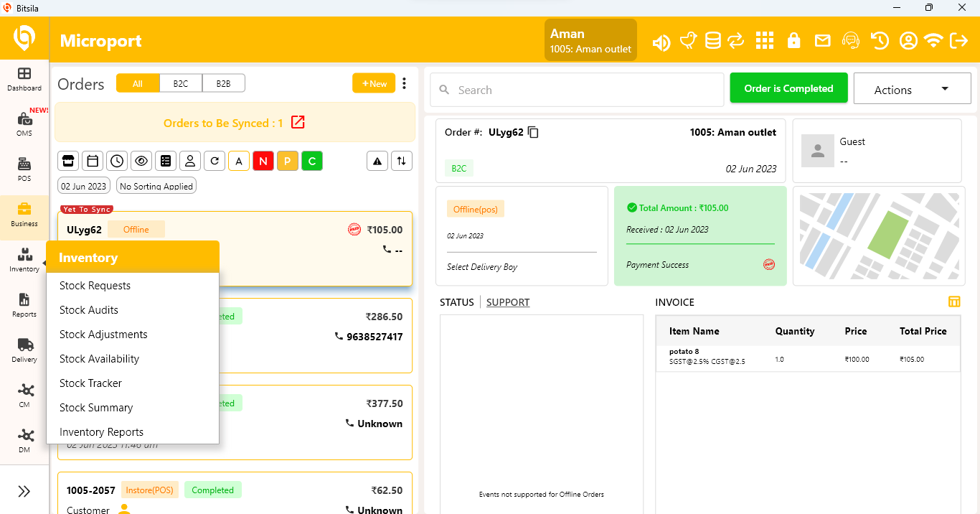
Task: Expand the sidebar with double chevron
Action: pos(24,491)
